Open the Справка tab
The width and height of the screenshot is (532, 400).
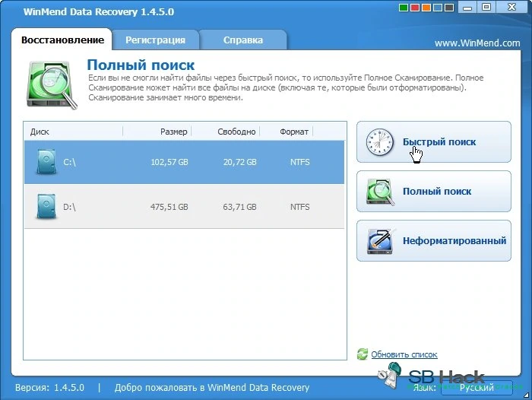[x=243, y=40]
